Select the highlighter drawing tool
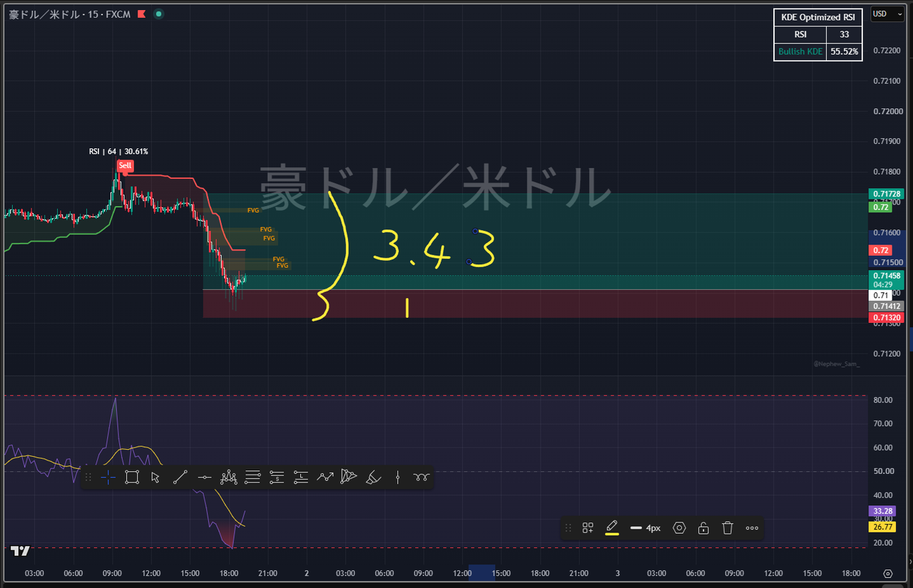This screenshot has height=588, width=913. [373, 478]
